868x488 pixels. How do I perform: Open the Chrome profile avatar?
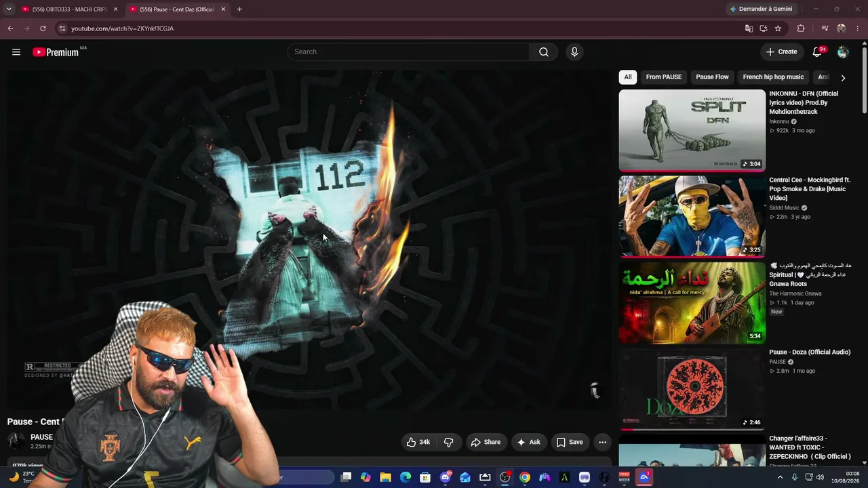coord(841,28)
